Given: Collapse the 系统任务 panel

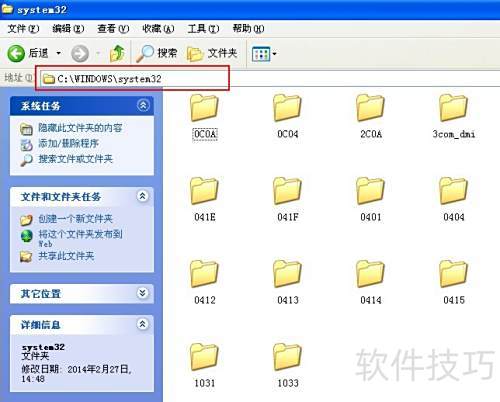Looking at the screenshot, I should [x=143, y=106].
